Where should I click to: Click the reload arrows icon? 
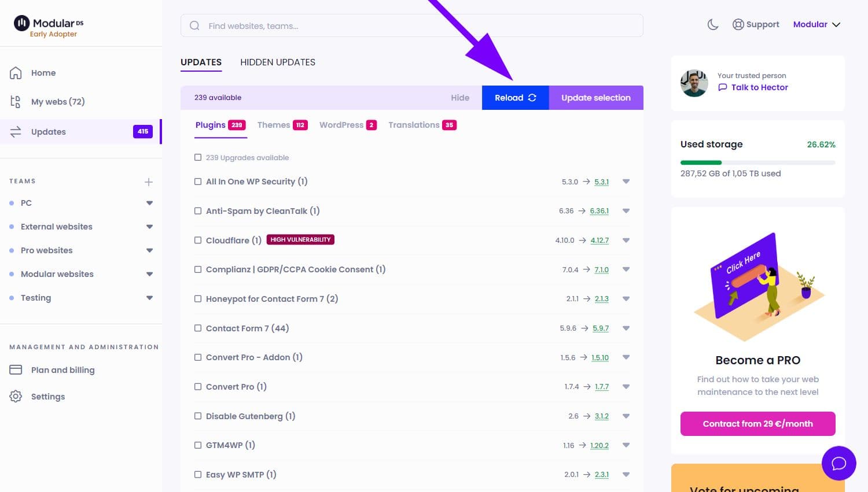pos(532,98)
